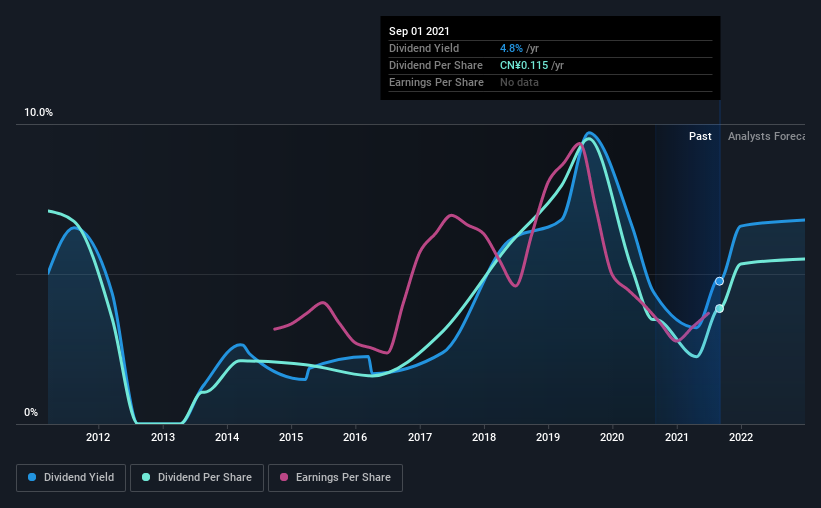
Task: Click the 2015 x-axis label
Action: (291, 437)
